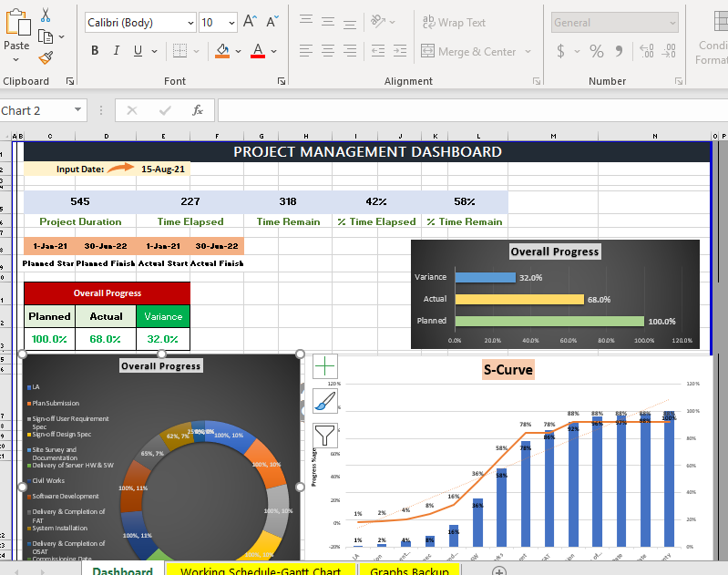
Task: Click the text orientation icon
Action: tap(378, 21)
